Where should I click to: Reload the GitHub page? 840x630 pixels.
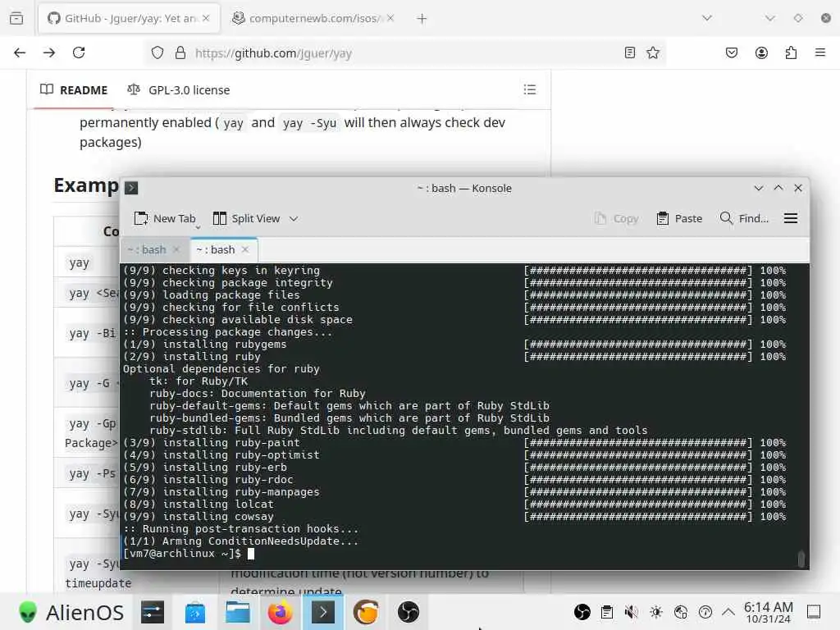click(79, 52)
